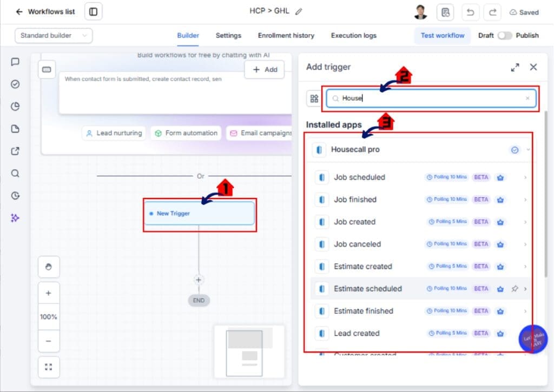554x392 pixels.
Task: Open user profile avatar
Action: pos(420,12)
